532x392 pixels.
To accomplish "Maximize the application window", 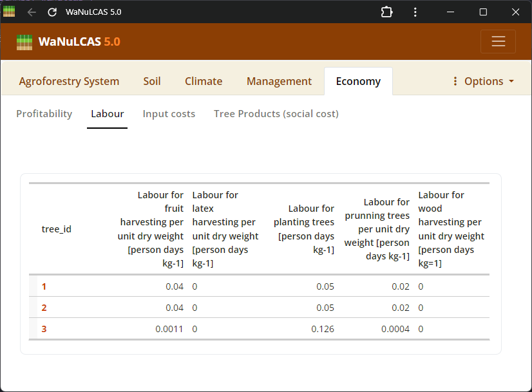I will [483, 12].
